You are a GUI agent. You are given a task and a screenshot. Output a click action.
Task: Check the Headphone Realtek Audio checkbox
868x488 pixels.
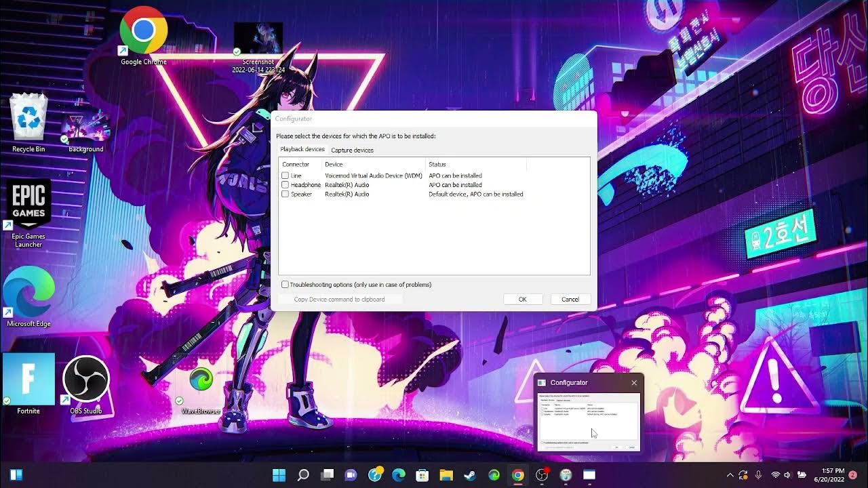click(x=285, y=184)
